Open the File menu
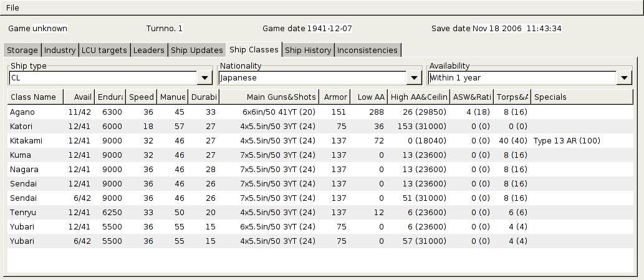644x280 pixels. point(12,8)
